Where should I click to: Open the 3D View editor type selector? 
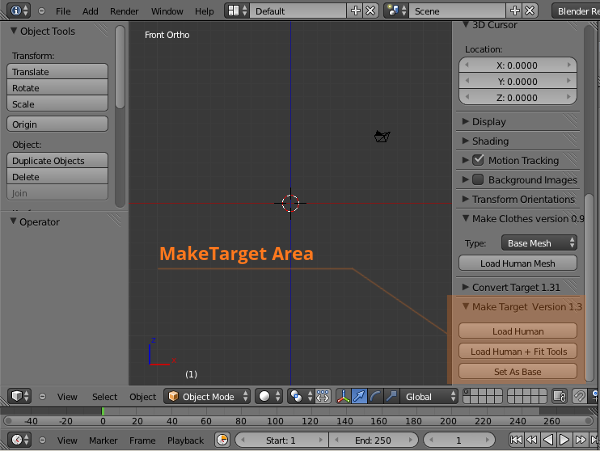coord(20,396)
